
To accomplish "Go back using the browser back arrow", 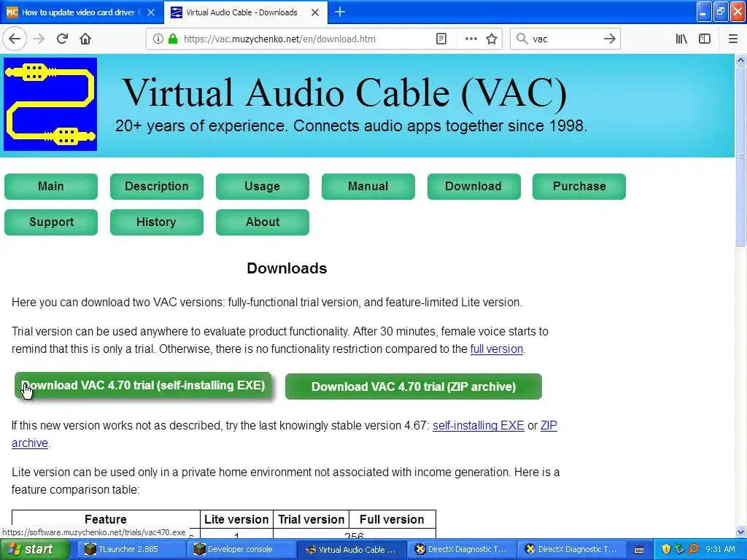I will click(x=15, y=39).
